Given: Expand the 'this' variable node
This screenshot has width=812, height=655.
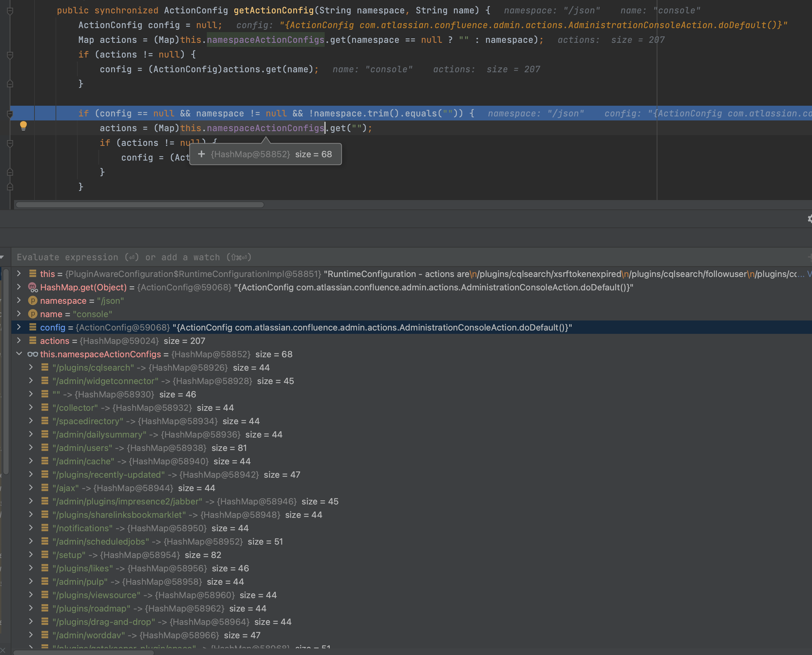Looking at the screenshot, I should 19,274.
